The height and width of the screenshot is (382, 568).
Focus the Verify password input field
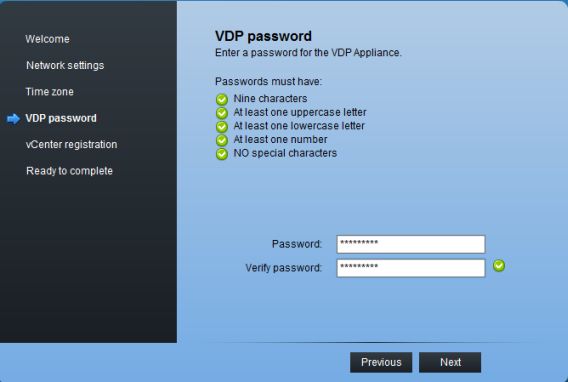tap(411, 268)
